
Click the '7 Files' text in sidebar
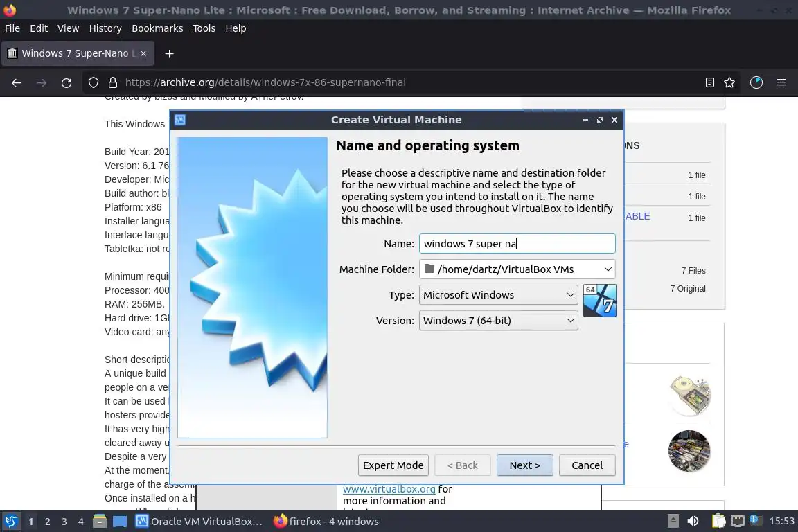pyautogui.click(x=693, y=270)
